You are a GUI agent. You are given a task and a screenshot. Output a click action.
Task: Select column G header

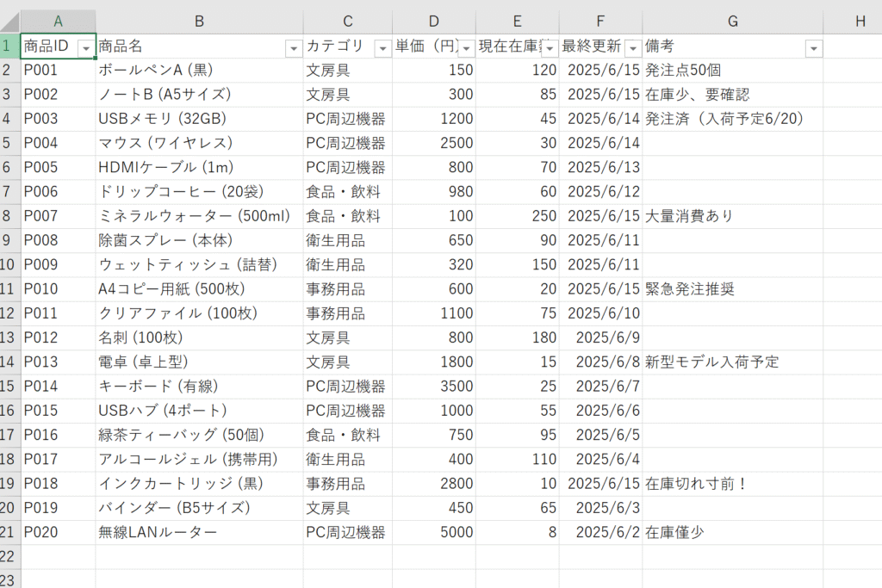(x=732, y=22)
